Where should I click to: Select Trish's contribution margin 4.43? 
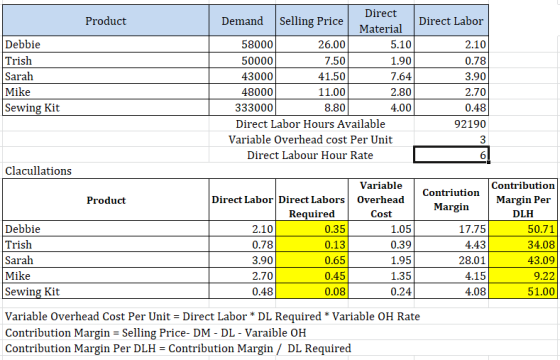[x=451, y=244]
